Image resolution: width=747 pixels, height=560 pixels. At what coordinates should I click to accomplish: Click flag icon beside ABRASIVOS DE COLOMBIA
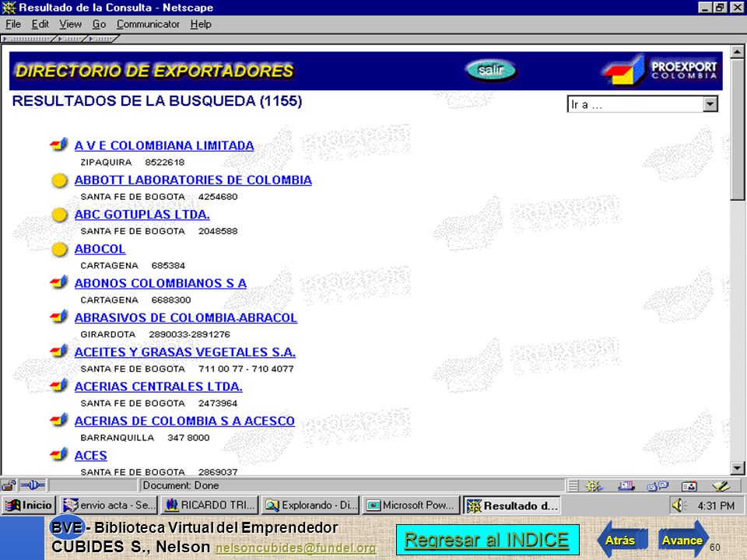58,317
